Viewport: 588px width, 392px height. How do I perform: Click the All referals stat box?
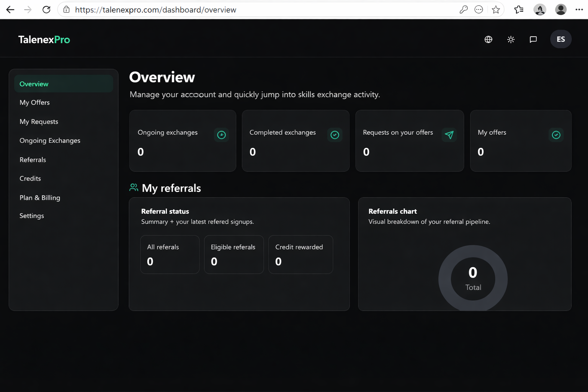click(170, 255)
